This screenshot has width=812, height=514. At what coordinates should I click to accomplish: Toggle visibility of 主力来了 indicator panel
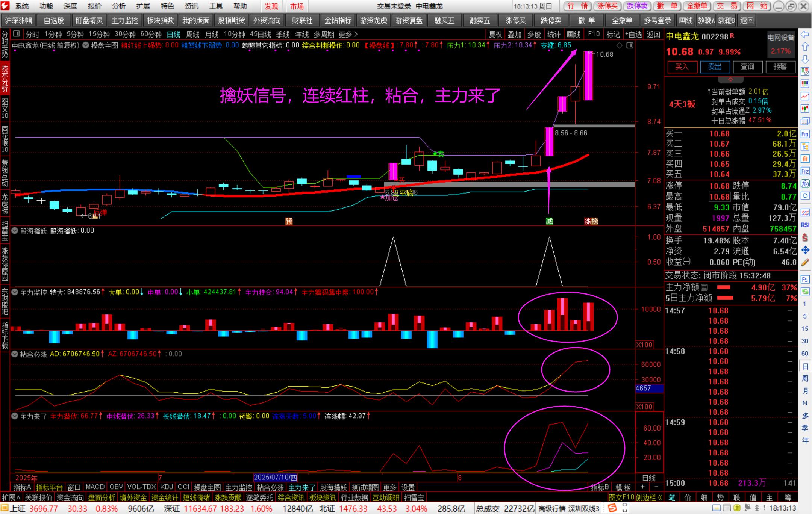15,416
